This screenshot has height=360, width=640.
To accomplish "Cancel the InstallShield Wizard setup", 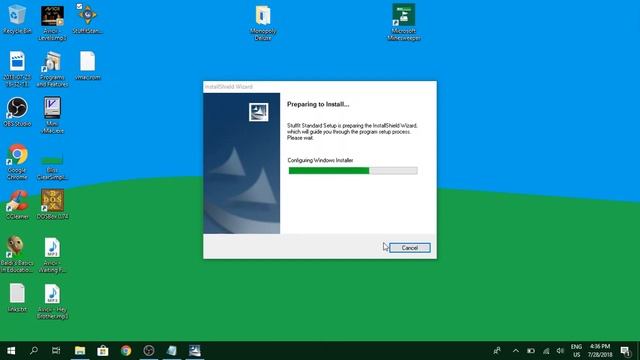I will point(409,248).
